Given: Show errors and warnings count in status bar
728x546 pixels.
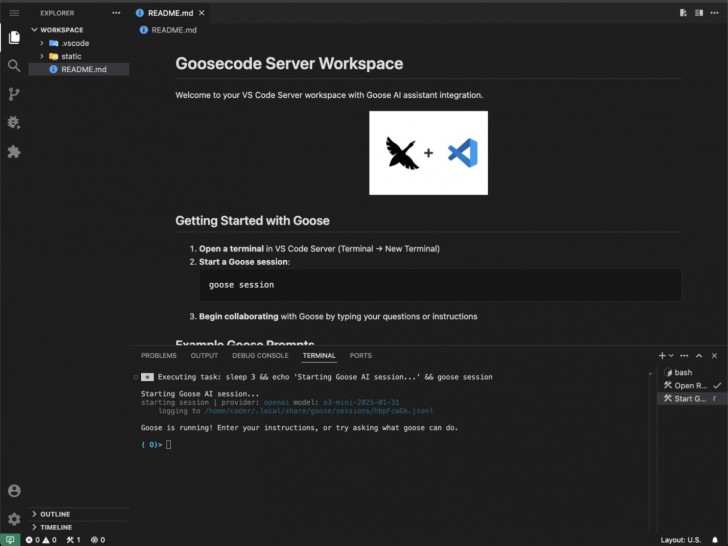Looking at the screenshot, I should [x=41, y=540].
